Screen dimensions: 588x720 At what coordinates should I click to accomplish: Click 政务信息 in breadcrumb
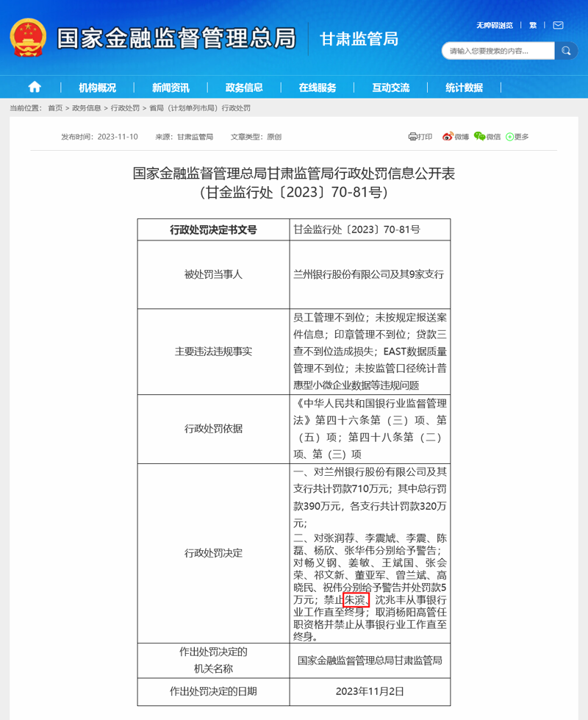point(86,108)
